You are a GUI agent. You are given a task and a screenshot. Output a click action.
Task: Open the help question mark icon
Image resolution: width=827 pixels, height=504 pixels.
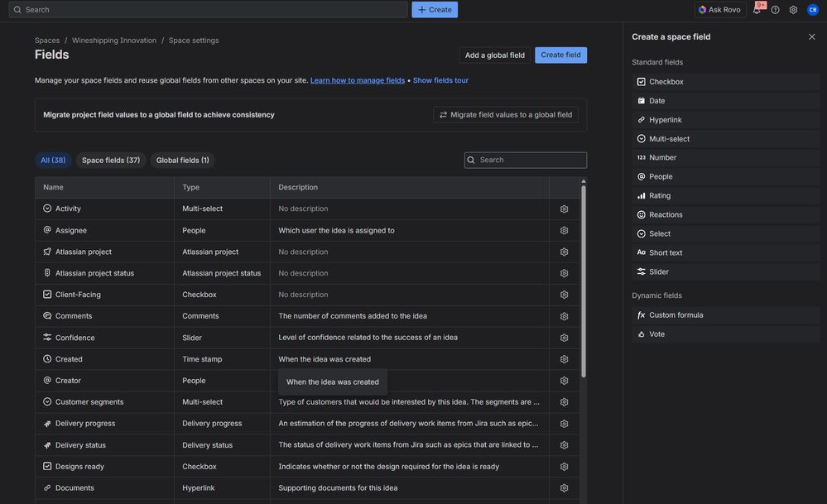point(776,10)
